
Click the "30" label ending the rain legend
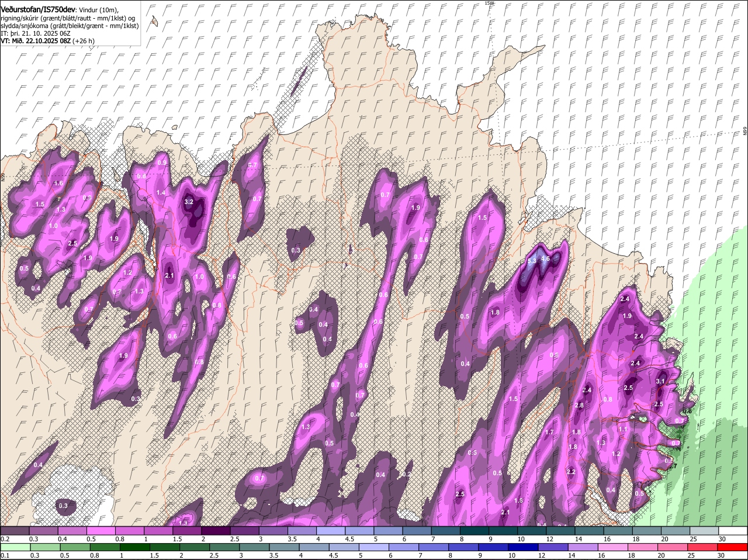coord(721,555)
